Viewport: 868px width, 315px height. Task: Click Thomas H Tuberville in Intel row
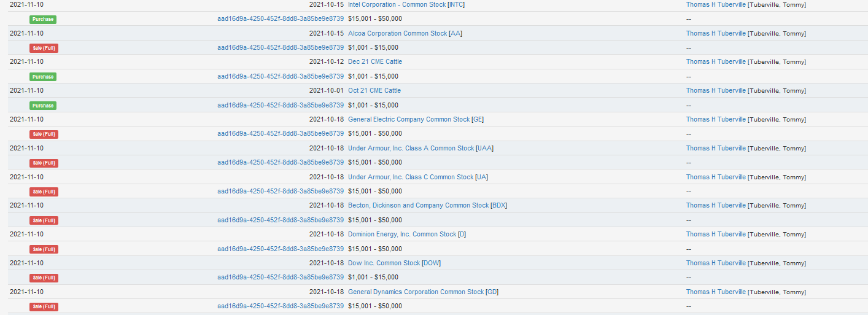pyautogui.click(x=716, y=4)
